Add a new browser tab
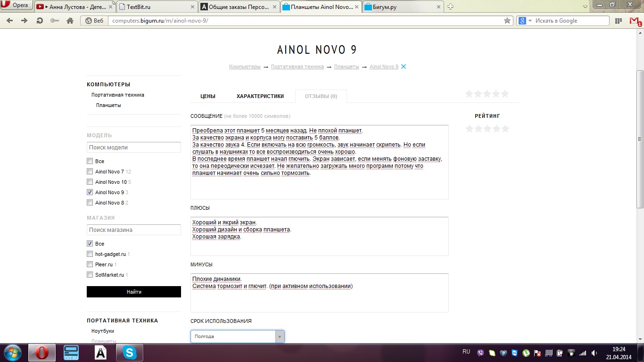Viewport: 644px width, 362px height. (x=451, y=7)
